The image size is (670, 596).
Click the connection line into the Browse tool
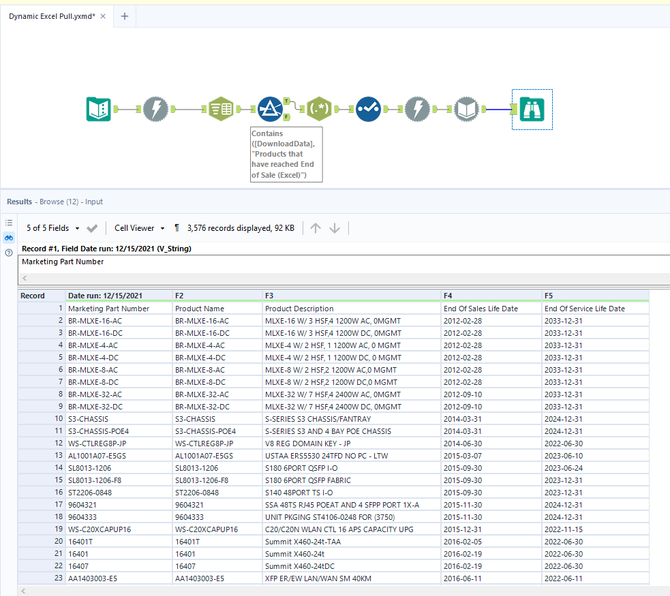click(499, 109)
